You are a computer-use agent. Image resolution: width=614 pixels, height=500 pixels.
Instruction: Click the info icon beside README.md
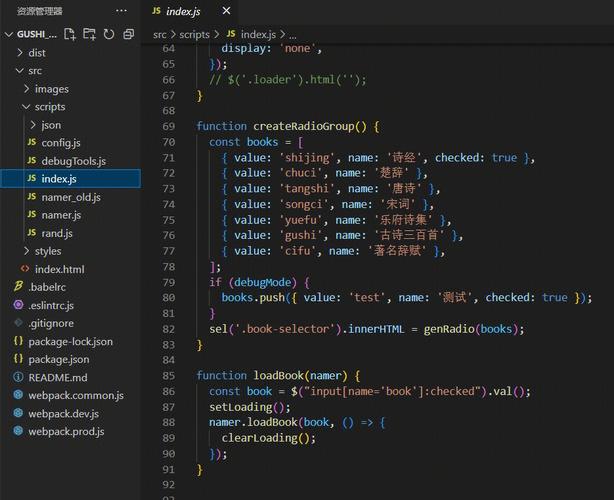tap(18, 377)
